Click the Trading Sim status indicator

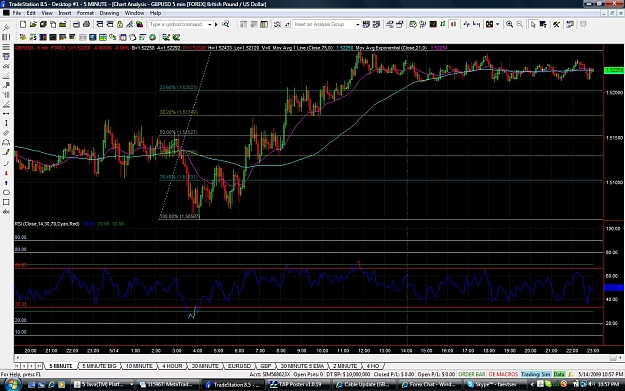tap(536, 374)
